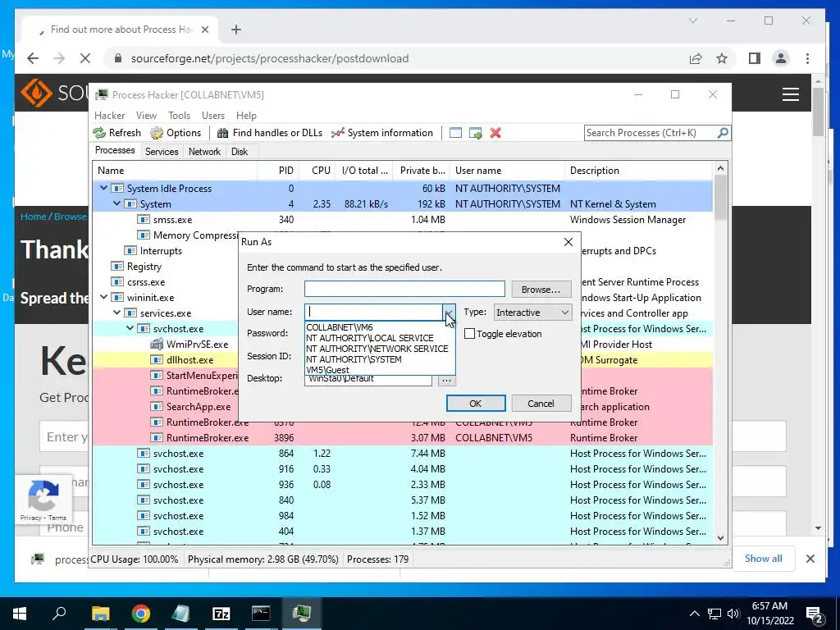Click the red X terminate window icon
Image resolution: width=840 pixels, height=630 pixels.
click(x=495, y=133)
